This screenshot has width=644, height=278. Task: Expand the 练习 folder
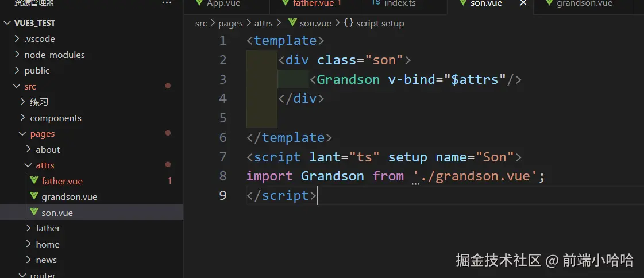point(22,102)
